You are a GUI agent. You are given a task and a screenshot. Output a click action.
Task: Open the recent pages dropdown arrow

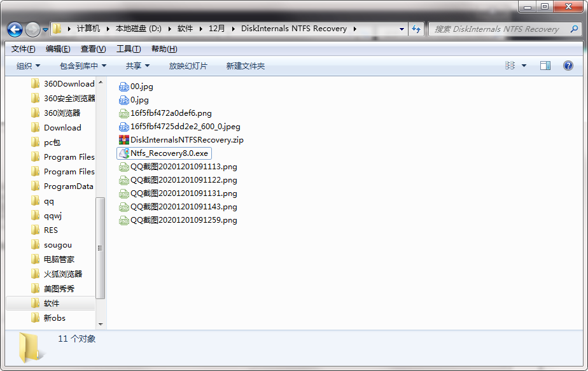pos(45,29)
